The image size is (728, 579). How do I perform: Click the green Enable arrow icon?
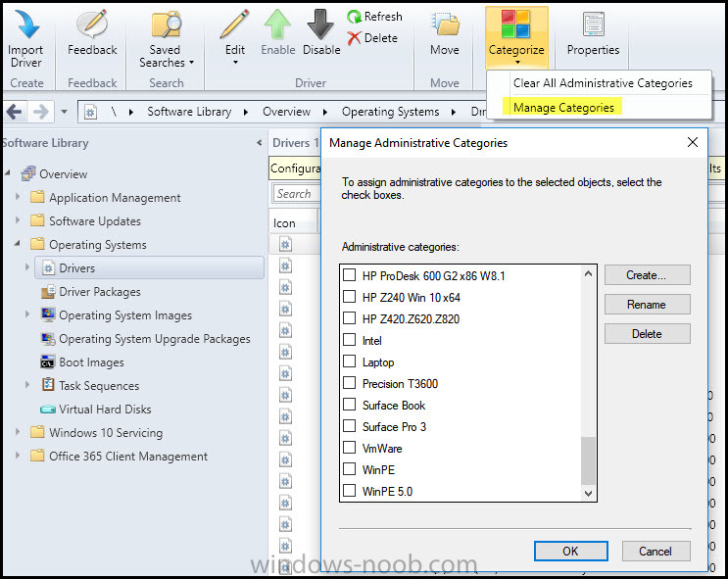(x=277, y=24)
